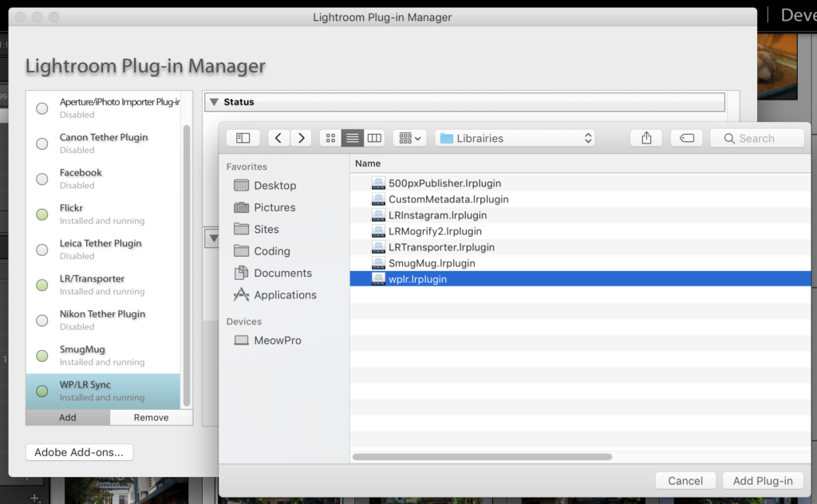817x504 pixels.
Task: Select Leica Tether Plugin in the list
Action: point(103,250)
